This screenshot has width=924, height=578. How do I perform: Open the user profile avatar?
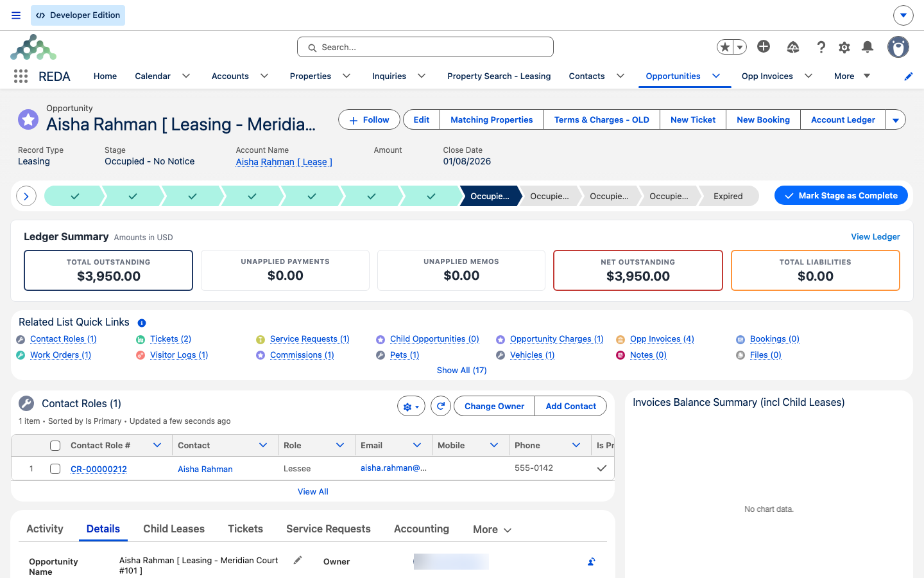click(898, 47)
